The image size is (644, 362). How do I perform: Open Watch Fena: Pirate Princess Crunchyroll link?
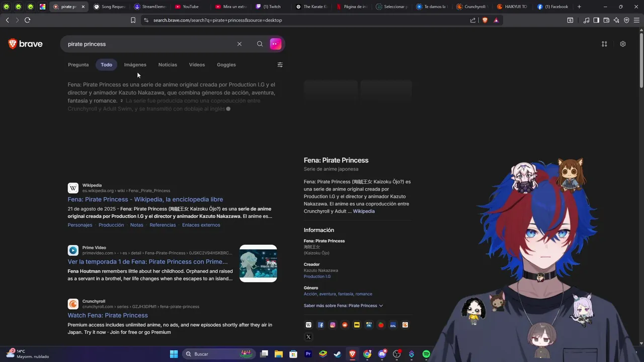coord(108,316)
